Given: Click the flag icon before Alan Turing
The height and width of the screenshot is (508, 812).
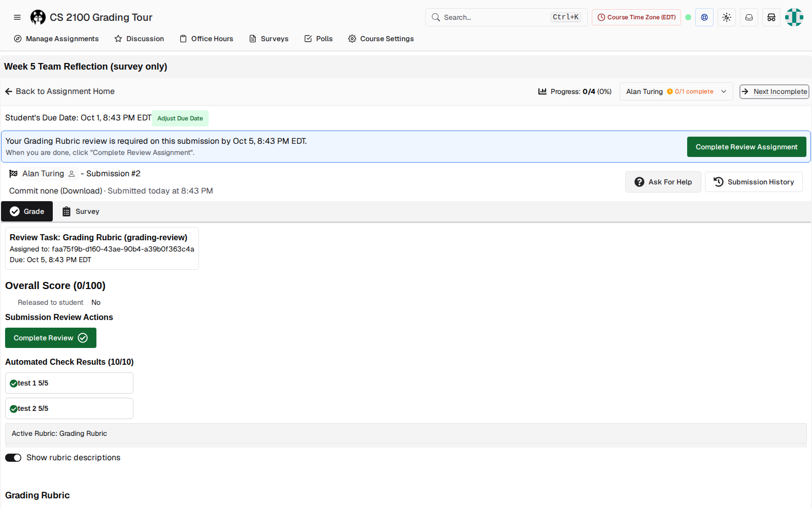Looking at the screenshot, I should [14, 174].
